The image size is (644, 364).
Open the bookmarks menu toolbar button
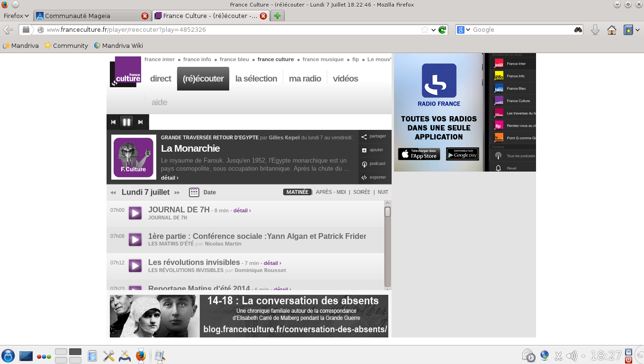click(x=632, y=30)
